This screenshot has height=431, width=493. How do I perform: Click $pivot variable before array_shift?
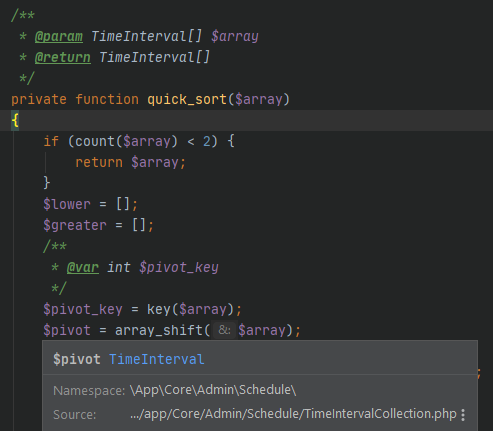click(67, 330)
